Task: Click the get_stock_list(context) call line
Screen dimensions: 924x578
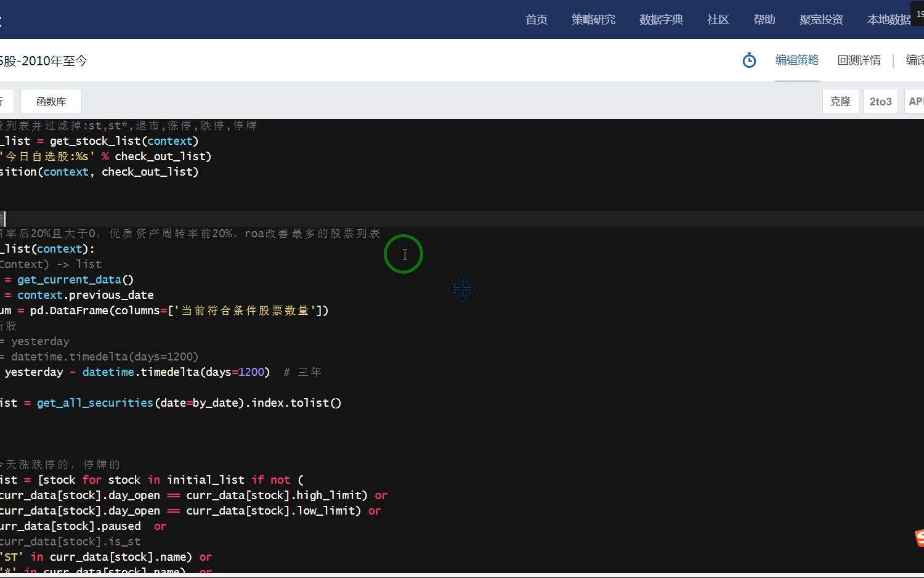Action: [99, 141]
